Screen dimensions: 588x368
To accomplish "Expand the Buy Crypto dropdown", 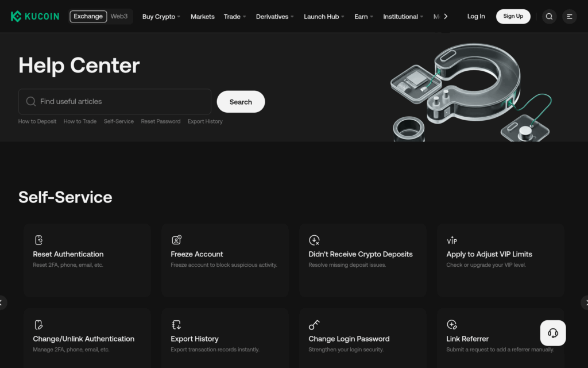I will point(161,17).
